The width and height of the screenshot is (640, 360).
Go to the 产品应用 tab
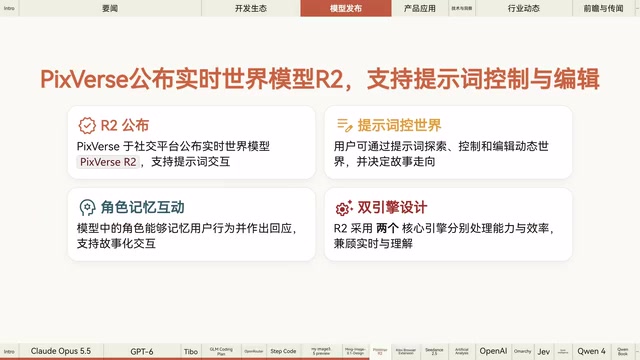(x=420, y=8)
